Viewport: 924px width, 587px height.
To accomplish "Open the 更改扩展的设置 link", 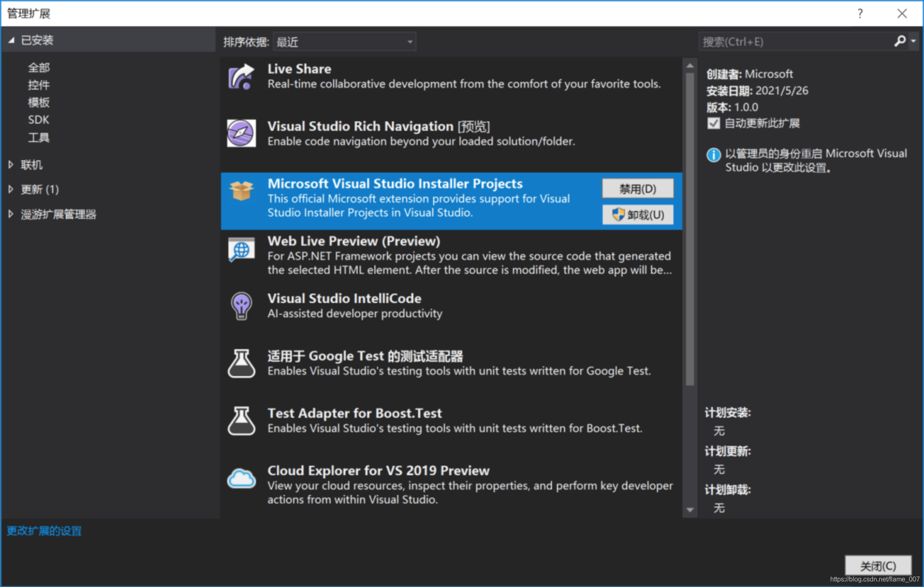I will 44,531.
